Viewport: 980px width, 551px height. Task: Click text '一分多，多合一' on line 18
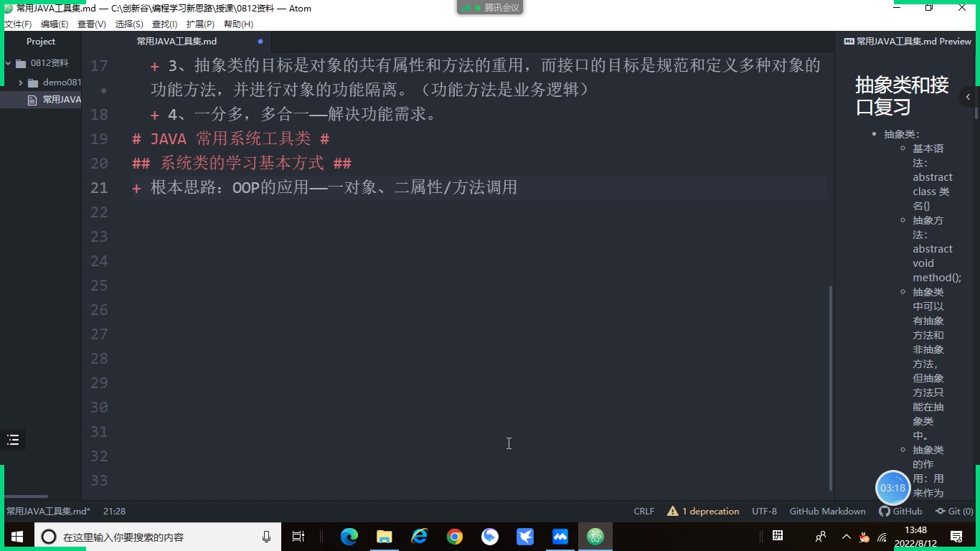click(252, 115)
